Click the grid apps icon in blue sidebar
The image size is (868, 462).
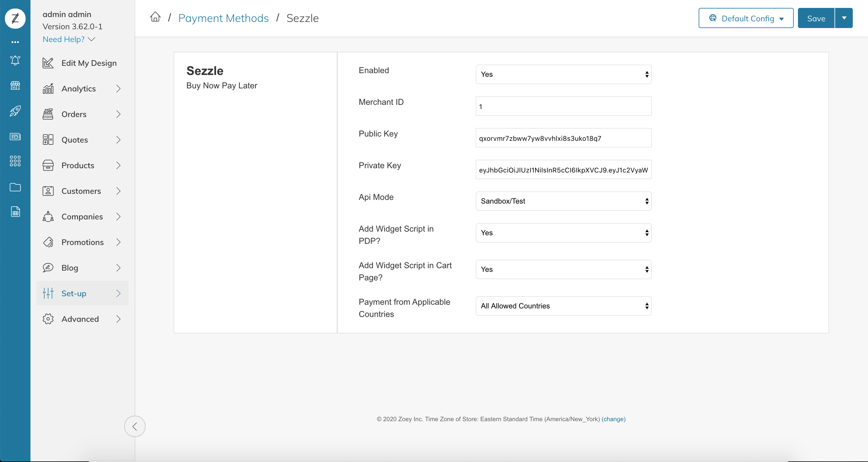(x=15, y=161)
